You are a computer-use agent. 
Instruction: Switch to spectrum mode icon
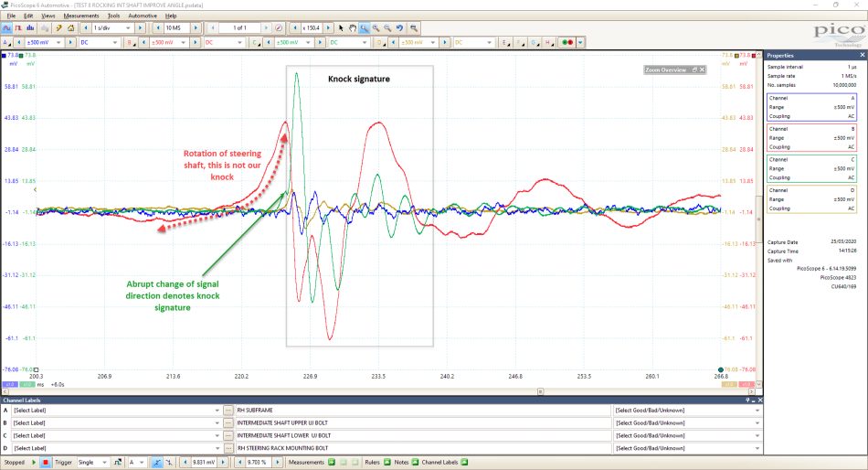(30, 27)
